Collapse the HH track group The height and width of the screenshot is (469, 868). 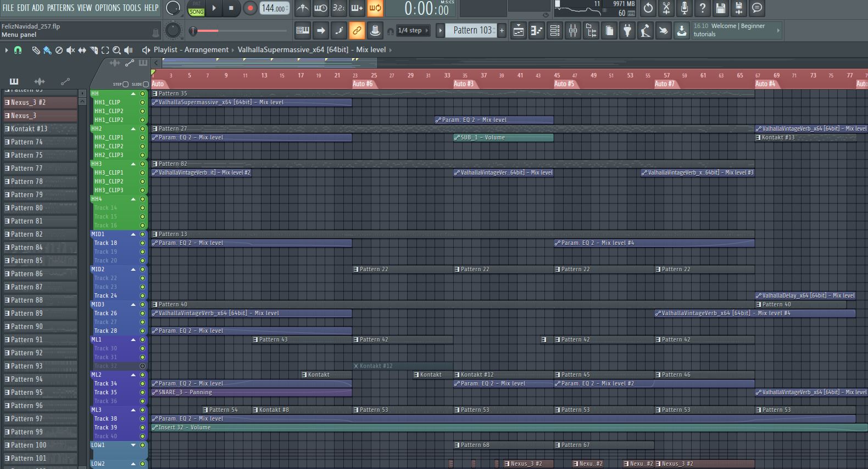133,94
